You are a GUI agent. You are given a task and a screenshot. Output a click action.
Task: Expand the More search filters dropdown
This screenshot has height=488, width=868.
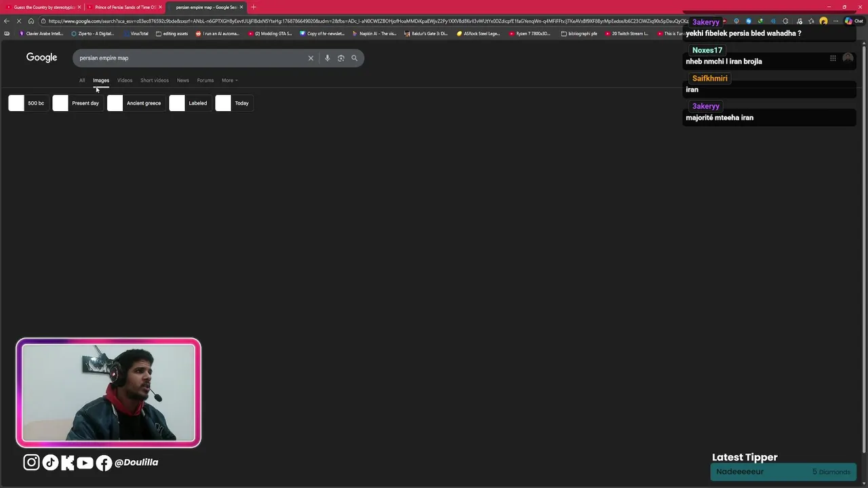230,80
